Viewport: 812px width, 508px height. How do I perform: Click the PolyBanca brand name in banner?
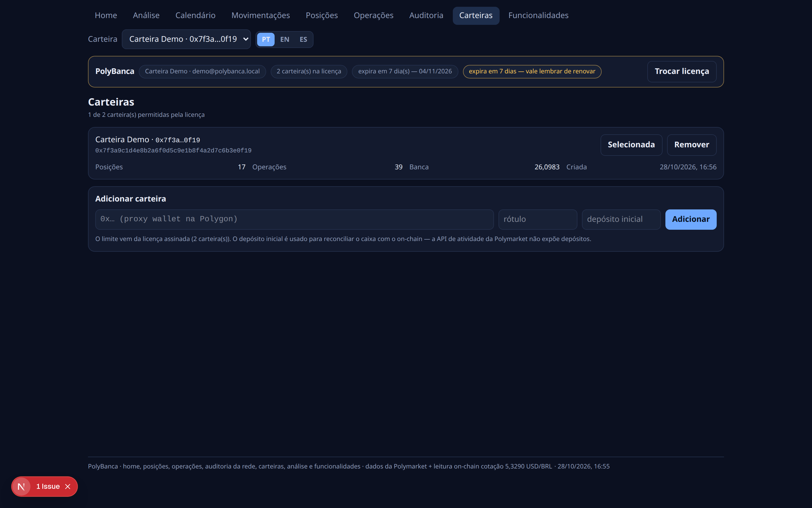click(x=115, y=71)
